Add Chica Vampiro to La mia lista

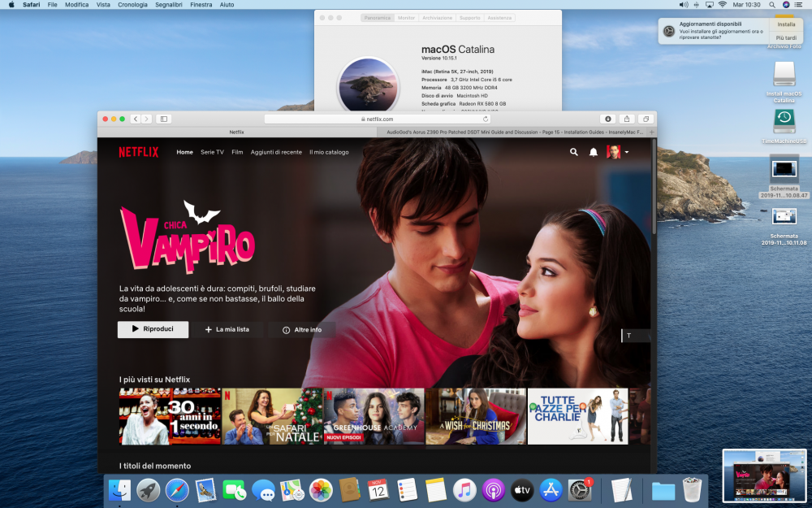227,329
